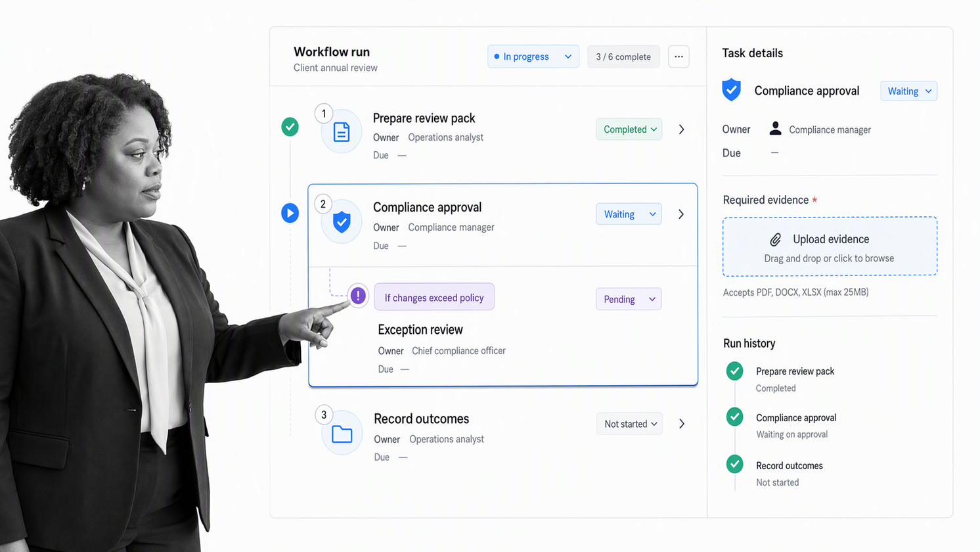This screenshot has height=552, width=980.
Task: Click the Required evidence label
Action: [x=766, y=200]
